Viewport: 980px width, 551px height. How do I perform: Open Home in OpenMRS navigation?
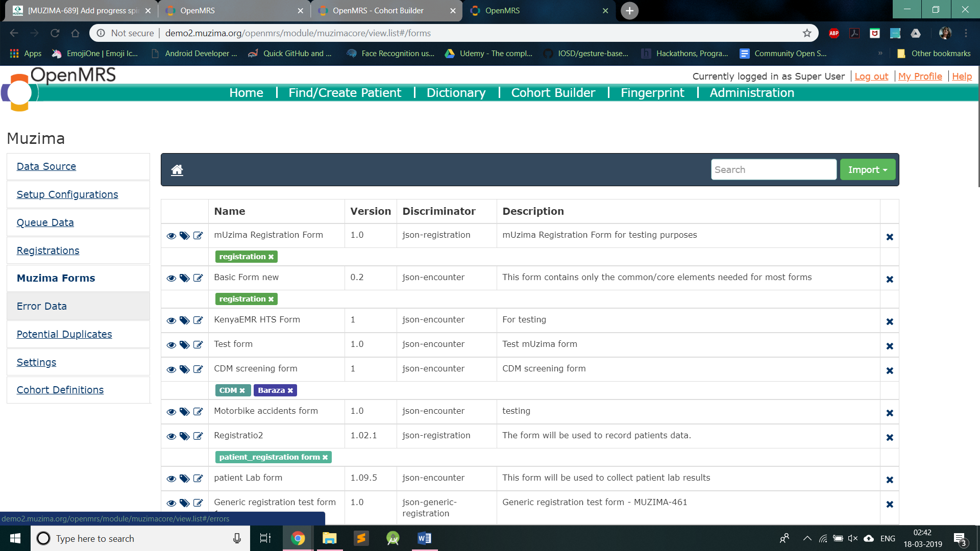[246, 93]
